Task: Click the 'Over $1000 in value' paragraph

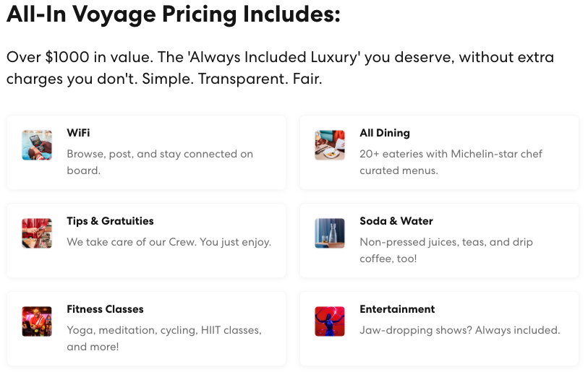Action: coord(280,68)
